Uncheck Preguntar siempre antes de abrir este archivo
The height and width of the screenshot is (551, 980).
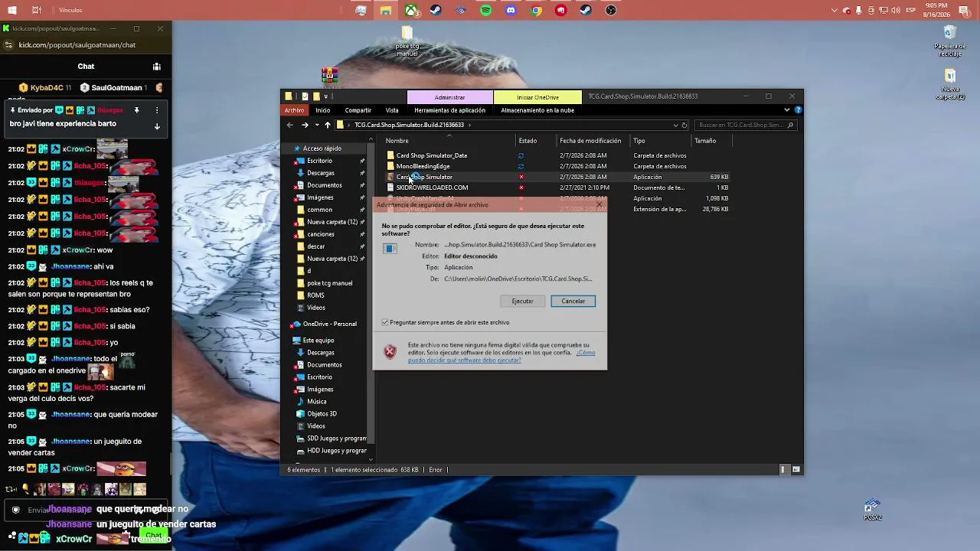tap(385, 322)
